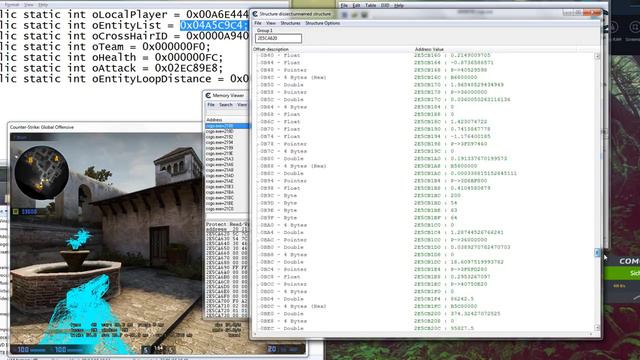The width and height of the screenshot is (640, 360).
Task: Click structure list scrollbar up arrow
Action: click(597, 56)
